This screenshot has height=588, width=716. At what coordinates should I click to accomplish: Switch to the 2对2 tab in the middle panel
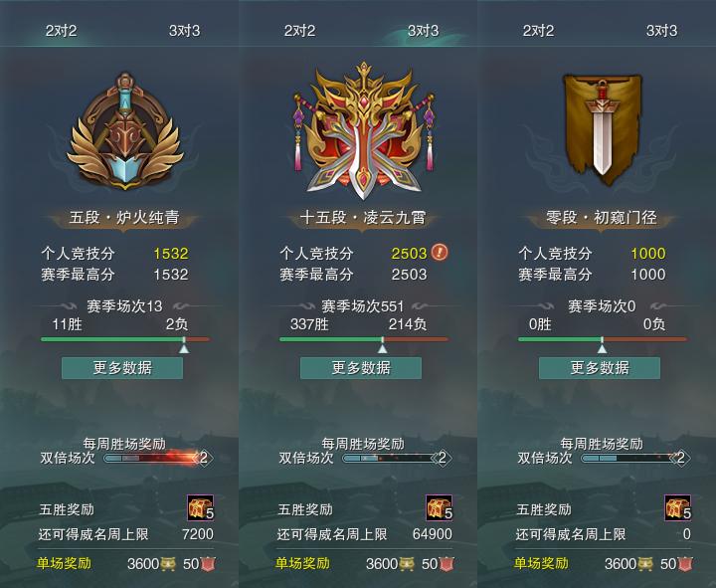pyautogui.click(x=299, y=31)
